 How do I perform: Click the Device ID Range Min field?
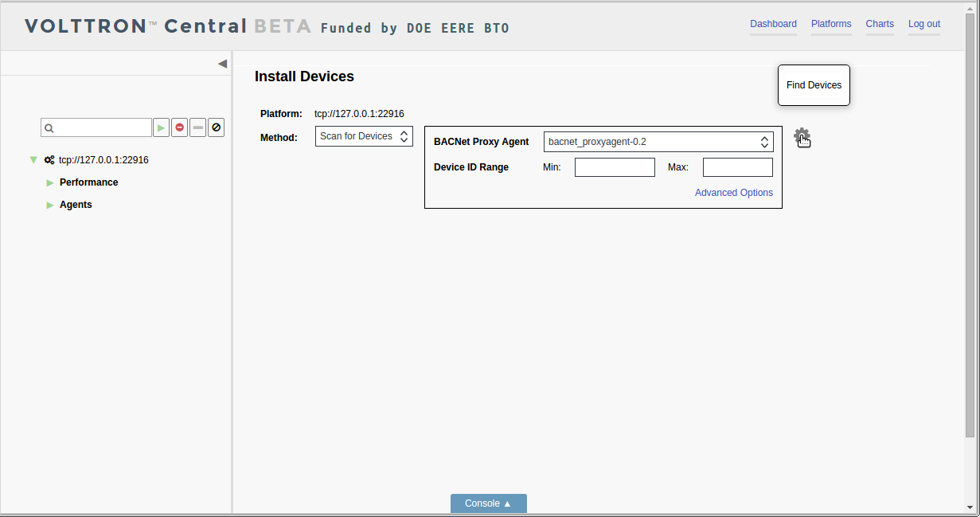tap(615, 167)
